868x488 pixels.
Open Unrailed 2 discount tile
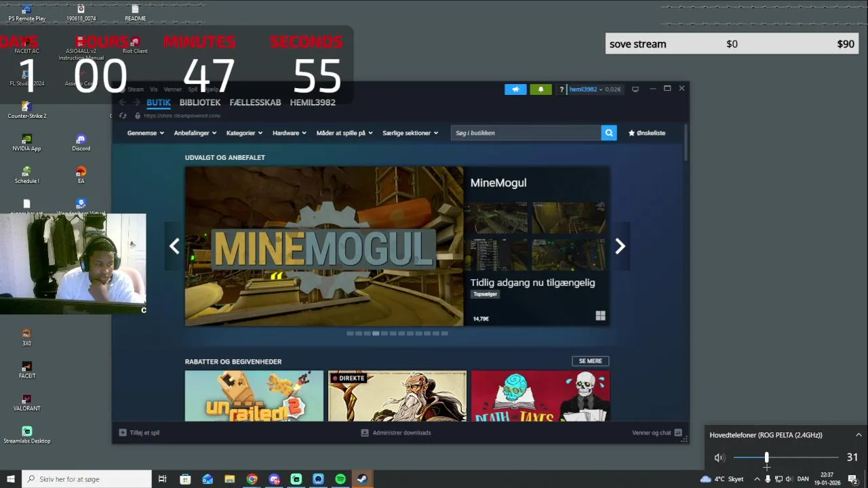(254, 396)
